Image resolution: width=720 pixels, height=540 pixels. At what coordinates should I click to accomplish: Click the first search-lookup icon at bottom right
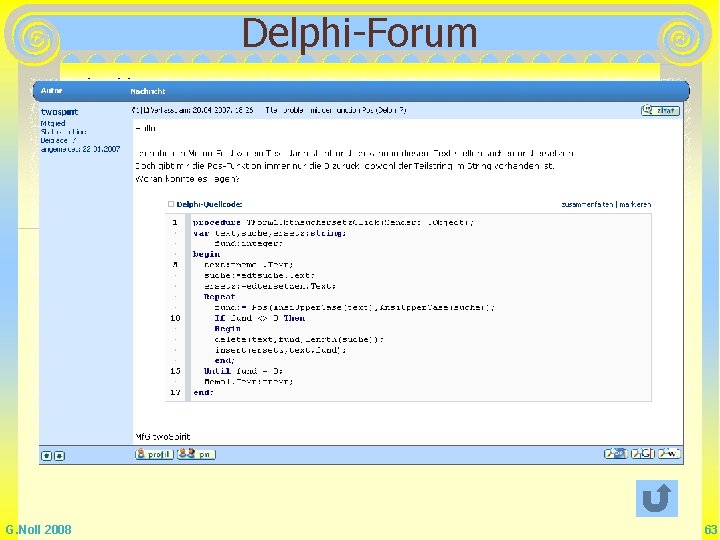[x=615, y=454]
